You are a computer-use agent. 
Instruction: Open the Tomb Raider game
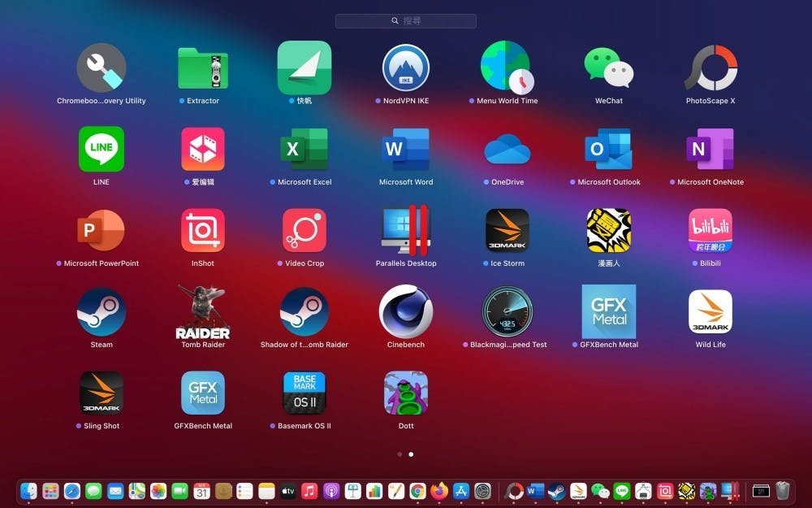[x=203, y=312]
